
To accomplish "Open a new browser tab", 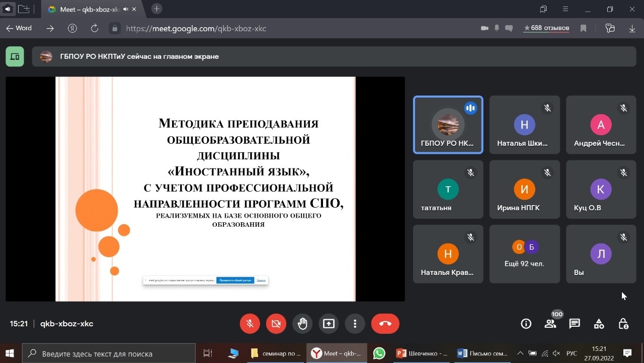I will (157, 9).
